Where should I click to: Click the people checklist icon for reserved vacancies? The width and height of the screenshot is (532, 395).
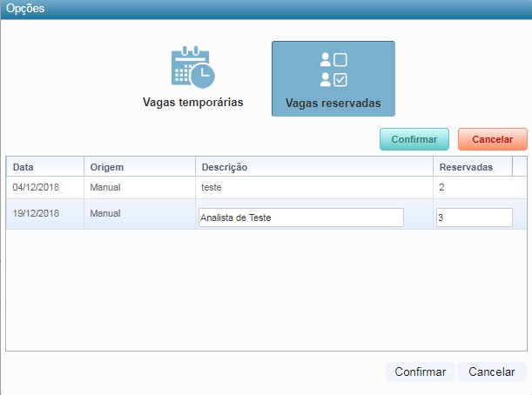(x=333, y=70)
